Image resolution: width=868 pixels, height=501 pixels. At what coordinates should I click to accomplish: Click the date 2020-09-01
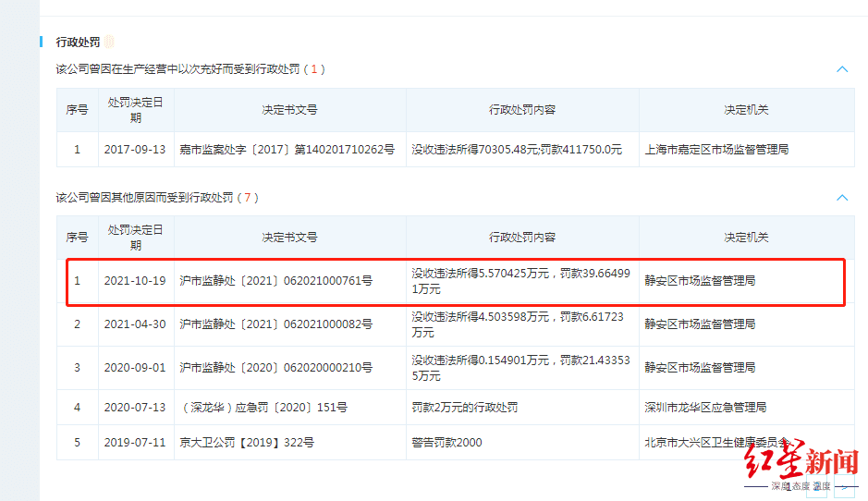pyautogui.click(x=135, y=368)
